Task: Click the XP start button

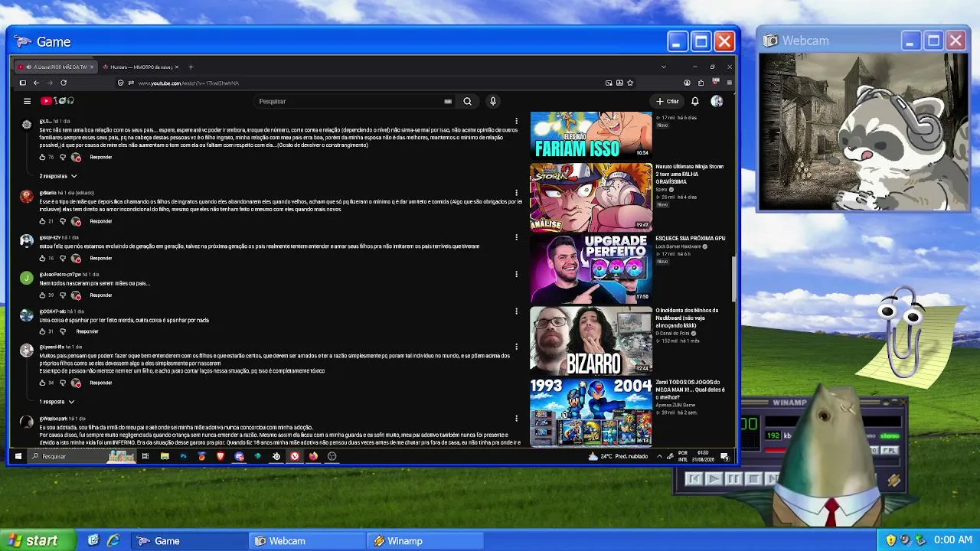Action: click(x=38, y=540)
